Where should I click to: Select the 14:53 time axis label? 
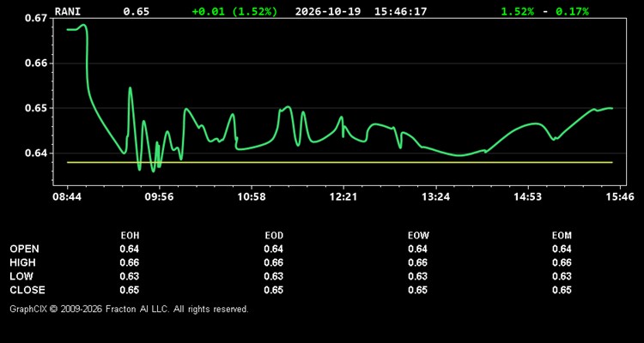point(528,196)
